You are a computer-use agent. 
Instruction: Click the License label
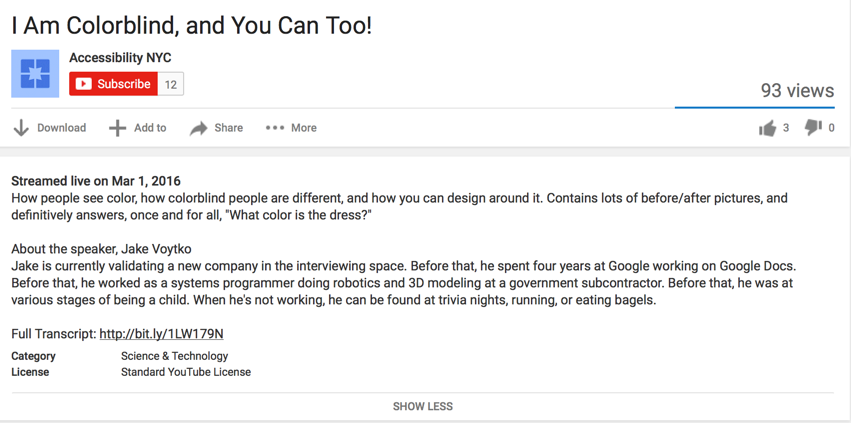pyautogui.click(x=30, y=372)
